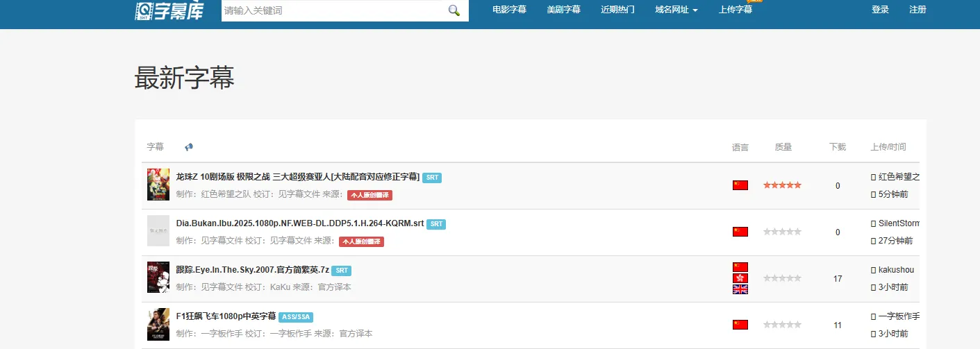Open the 跟踪.Eye.In.The.Sky.2007 poster thumbnail
Screen dimensions: 980x349
(158, 278)
